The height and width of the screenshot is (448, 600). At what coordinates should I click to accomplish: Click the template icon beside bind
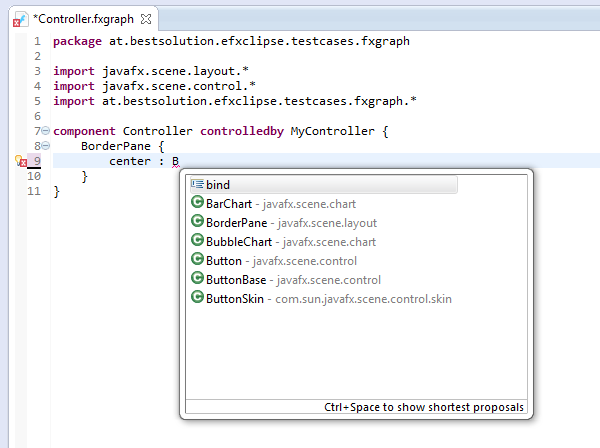tap(197, 185)
